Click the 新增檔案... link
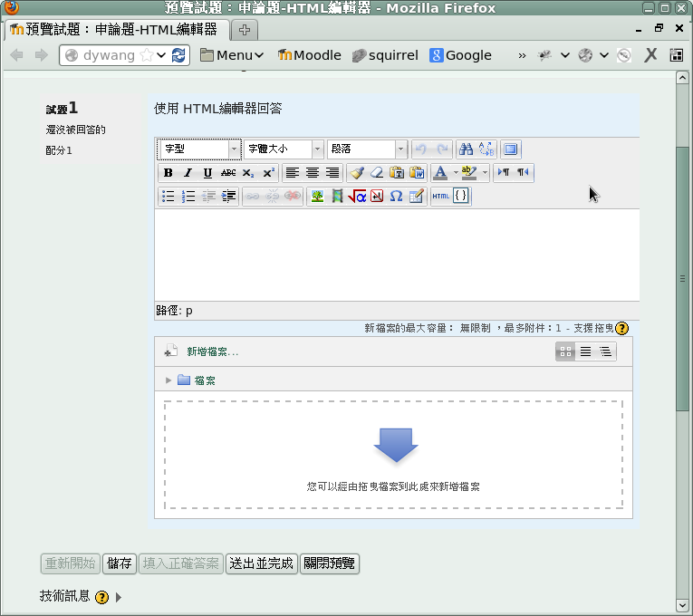 pyautogui.click(x=212, y=351)
